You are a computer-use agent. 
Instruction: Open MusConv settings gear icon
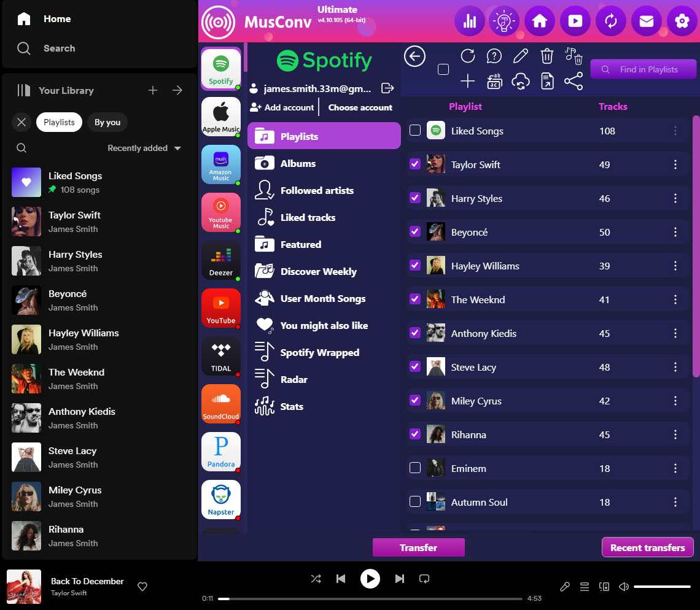click(x=682, y=21)
